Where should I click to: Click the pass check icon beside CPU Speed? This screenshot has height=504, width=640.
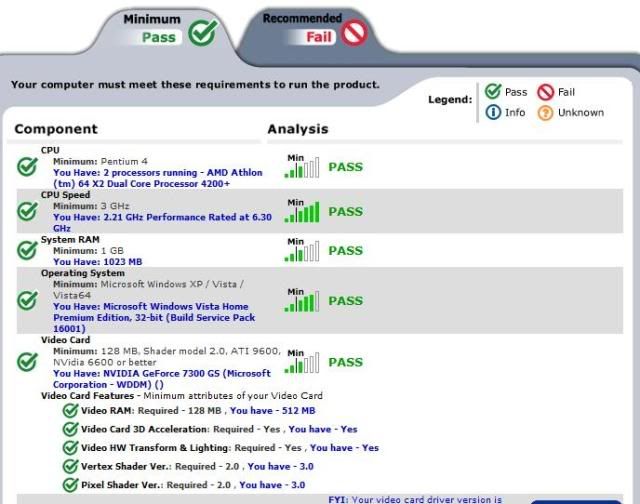tap(27, 211)
